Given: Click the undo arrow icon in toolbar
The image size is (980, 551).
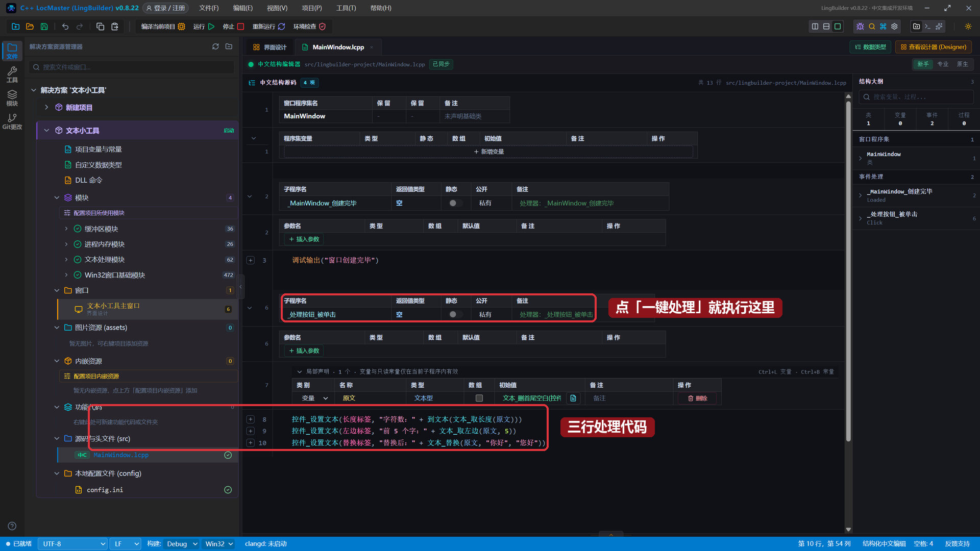Looking at the screenshot, I should 65,27.
